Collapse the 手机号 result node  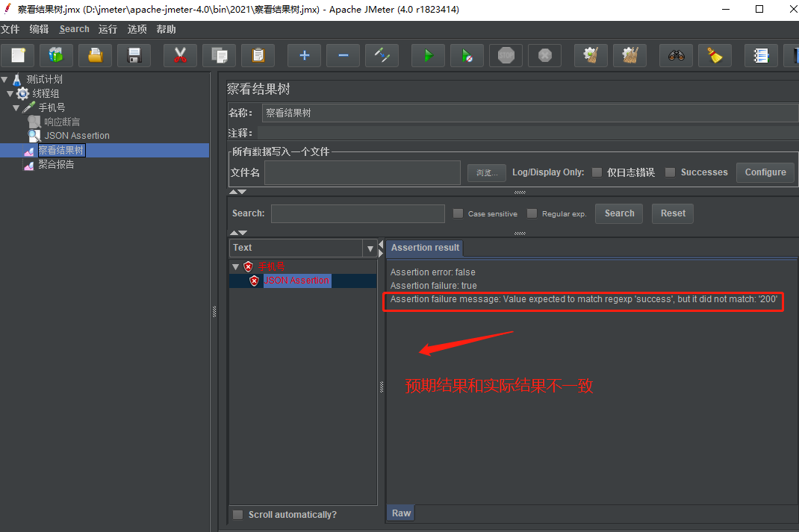point(235,267)
